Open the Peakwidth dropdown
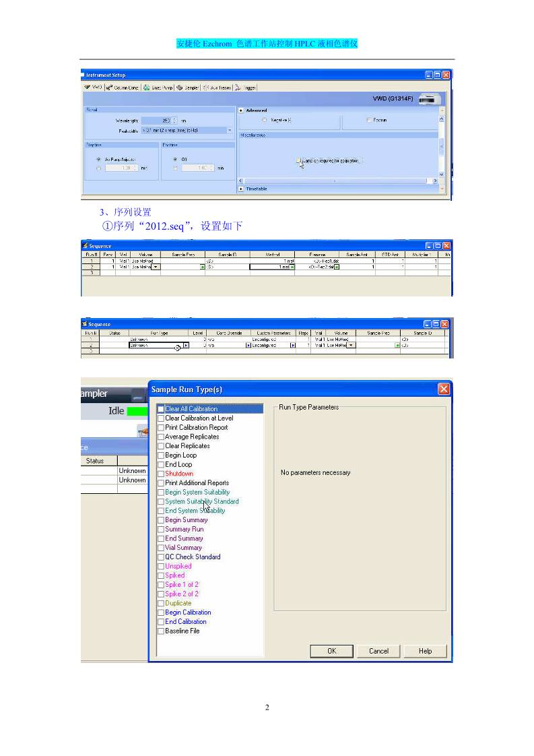This screenshot has height=756, width=534. (x=230, y=130)
